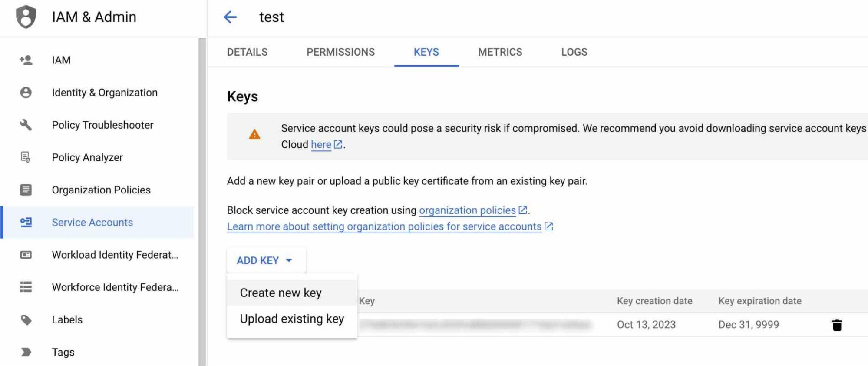Open the Workload Identity Federation card icon
Viewport: 868px width, 366px height.
(x=26, y=255)
